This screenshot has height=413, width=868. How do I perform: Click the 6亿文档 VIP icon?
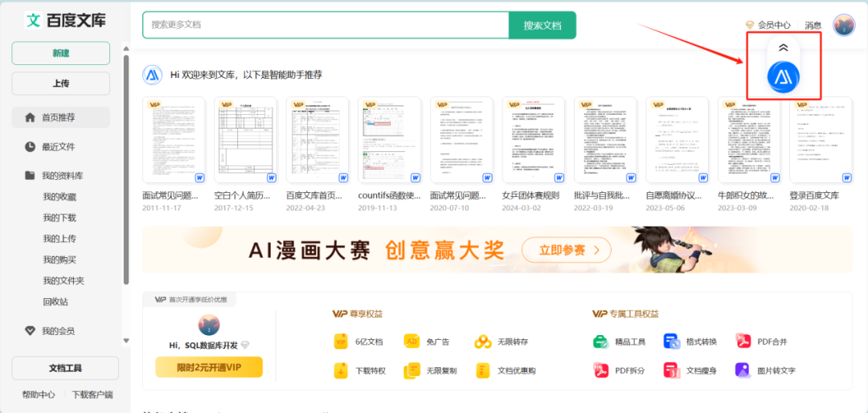pos(341,341)
